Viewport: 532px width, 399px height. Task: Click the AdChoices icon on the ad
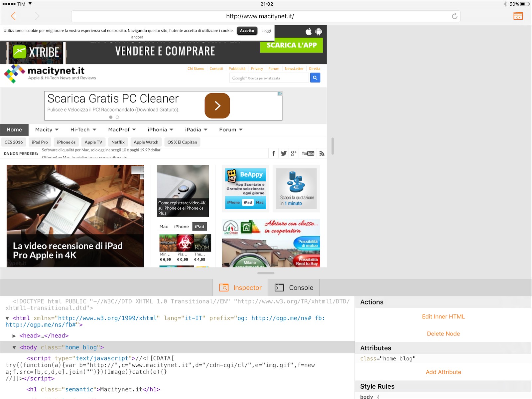point(280,94)
